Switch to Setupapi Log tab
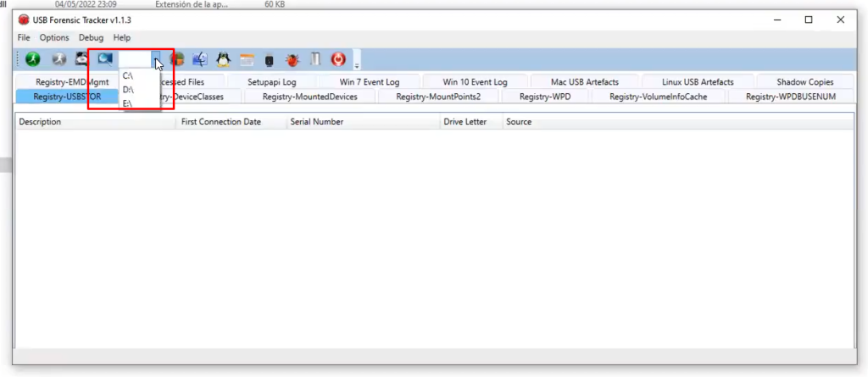This screenshot has width=868, height=377. click(x=272, y=82)
